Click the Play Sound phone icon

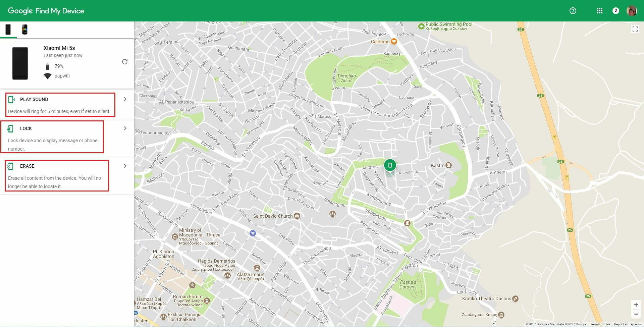click(11, 99)
